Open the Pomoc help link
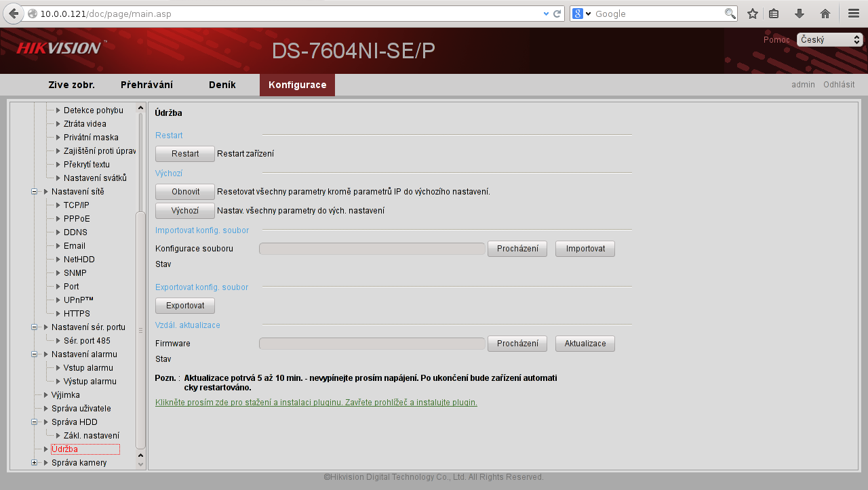This screenshot has height=490, width=868. [776, 40]
